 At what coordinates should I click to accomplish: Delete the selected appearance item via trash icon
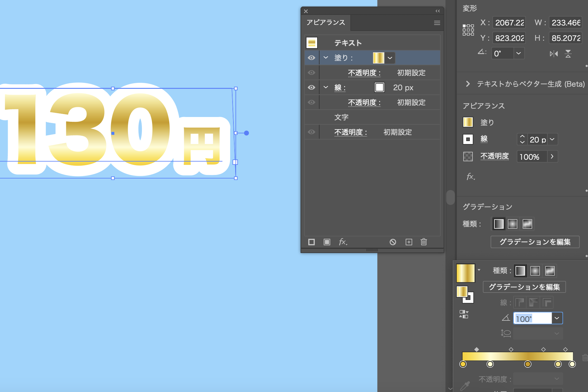pyautogui.click(x=424, y=242)
